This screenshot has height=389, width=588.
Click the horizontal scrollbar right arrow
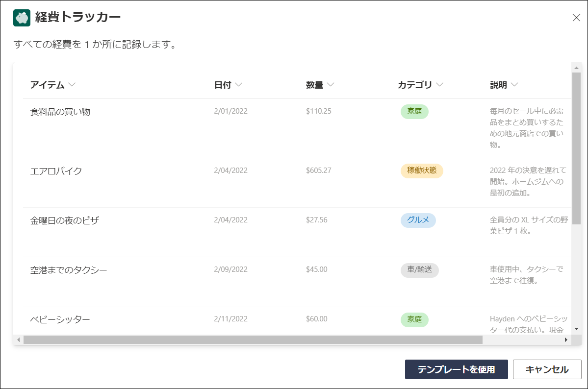tap(566, 340)
